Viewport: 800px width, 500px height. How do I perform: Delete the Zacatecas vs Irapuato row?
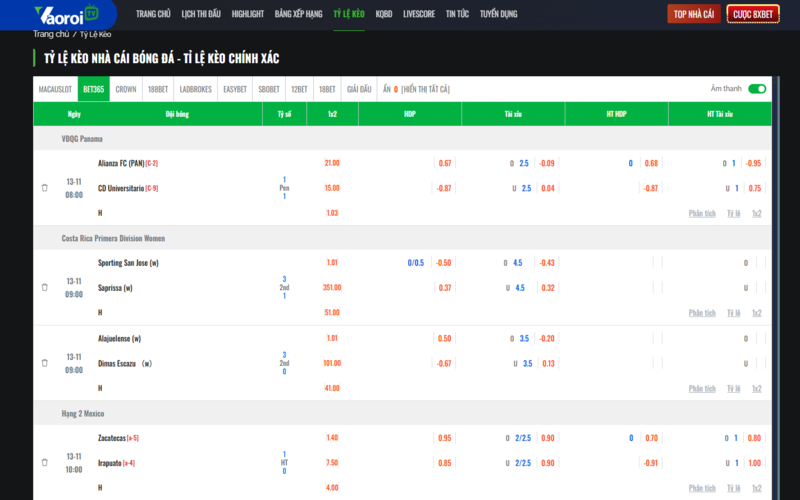point(44,463)
